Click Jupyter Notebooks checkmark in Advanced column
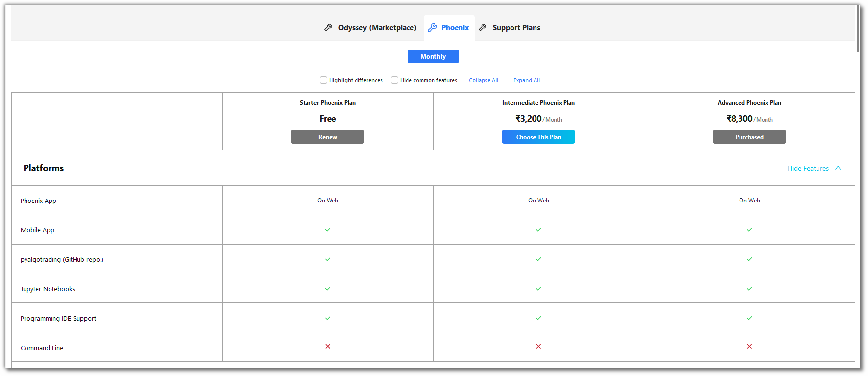Image resolution: width=868 pixels, height=376 pixels. 749,288
